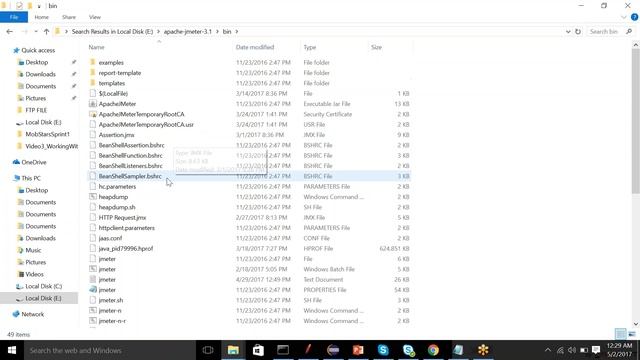Image resolution: width=640 pixels, height=360 pixels.
Task: Click the Up one level arrow
Action: pos(47,31)
